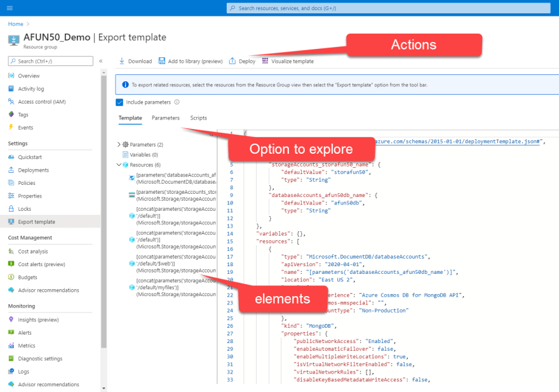Image resolution: width=559 pixels, height=392 pixels.
Task: Click the Visualize template grid icon
Action: (265, 60)
